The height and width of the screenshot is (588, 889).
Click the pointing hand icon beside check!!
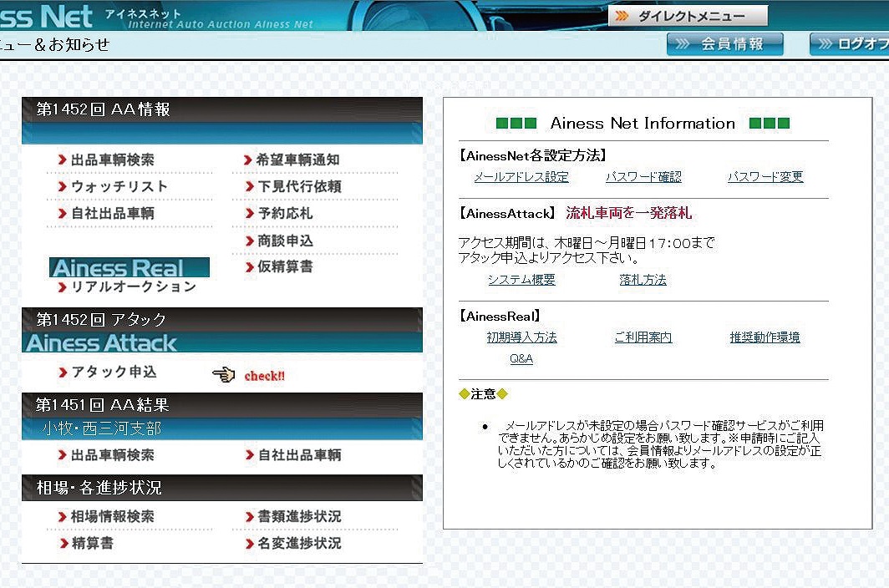click(224, 375)
